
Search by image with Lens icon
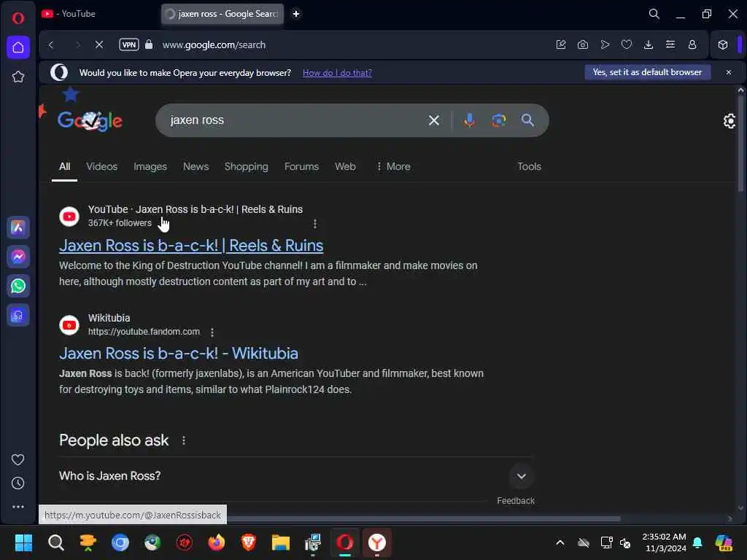498,120
